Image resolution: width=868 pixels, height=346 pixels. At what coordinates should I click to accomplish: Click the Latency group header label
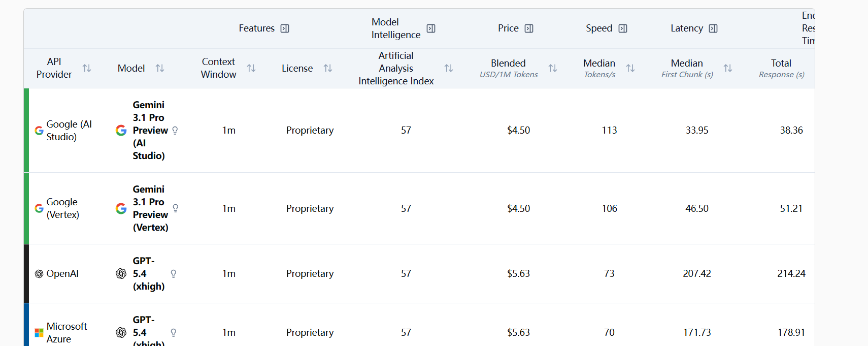pyautogui.click(x=687, y=28)
